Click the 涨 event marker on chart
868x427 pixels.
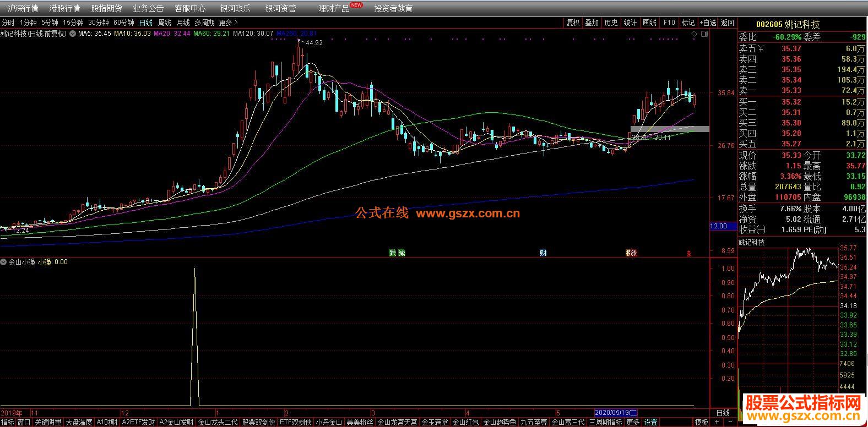(633, 253)
